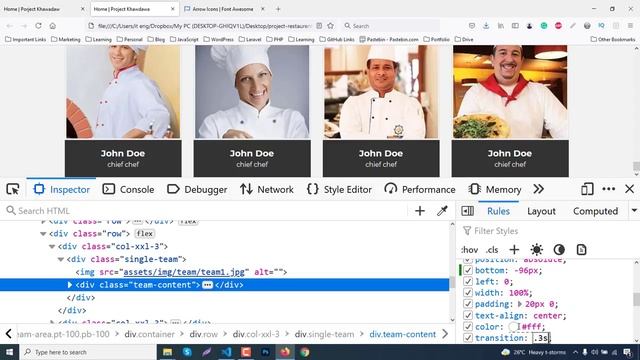The image size is (640, 360).
Task: Select the Layout sidebar tab
Action: pyautogui.click(x=541, y=211)
